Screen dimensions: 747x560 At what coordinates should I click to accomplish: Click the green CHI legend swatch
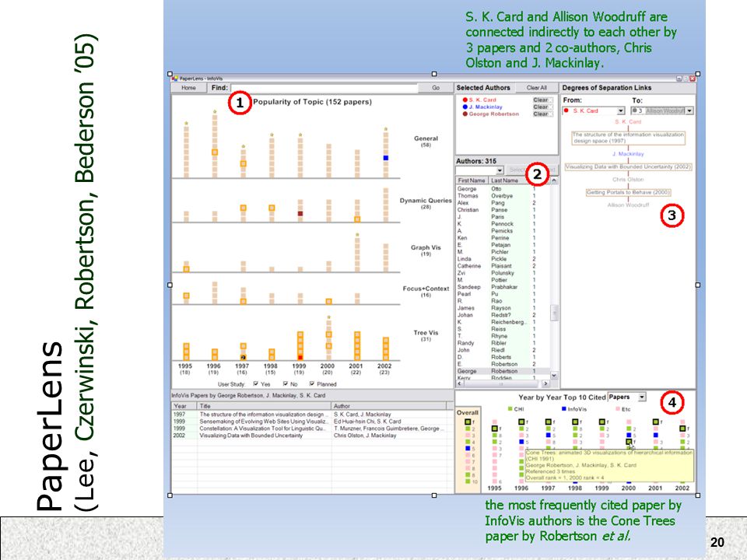click(510, 408)
